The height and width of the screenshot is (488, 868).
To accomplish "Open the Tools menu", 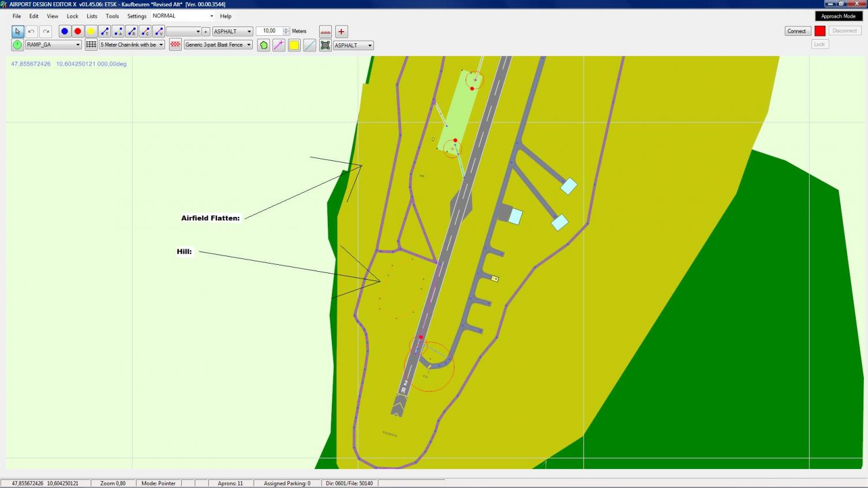I will point(112,16).
